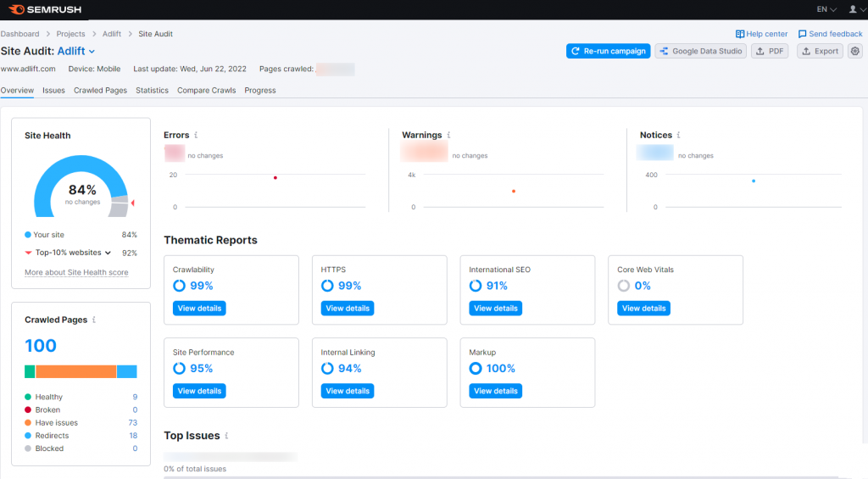Click Internal Linking progress ring icon
Viewport: 868px width, 479px height.
click(x=327, y=368)
